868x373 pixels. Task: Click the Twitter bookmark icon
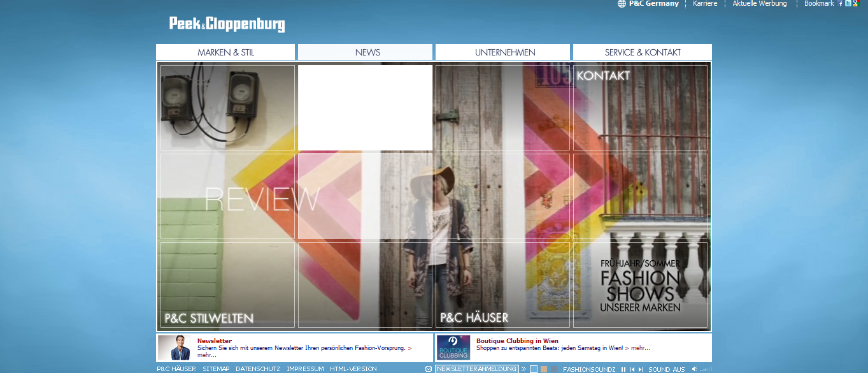click(848, 4)
